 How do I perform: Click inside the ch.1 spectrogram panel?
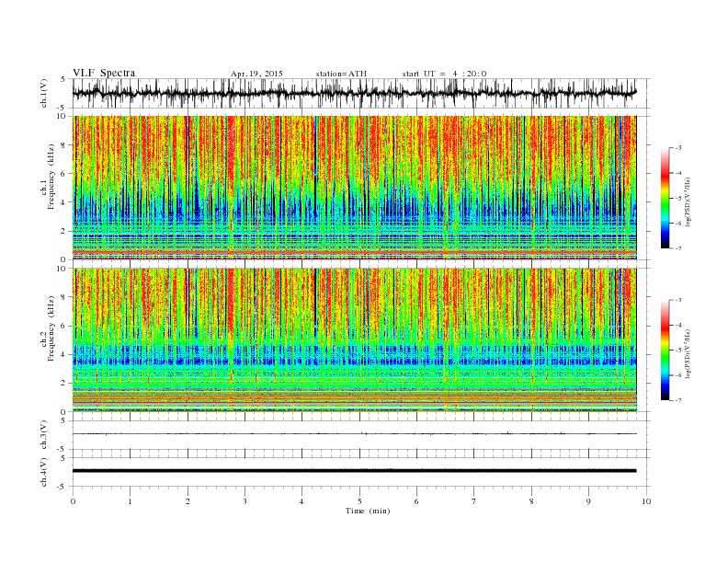(x=354, y=188)
